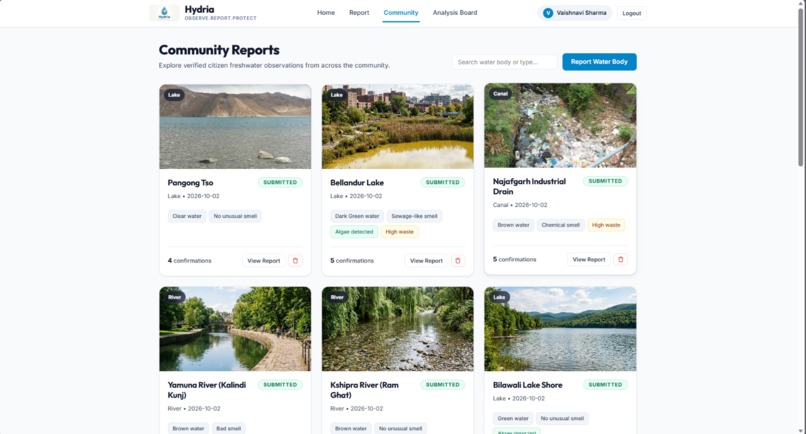The width and height of the screenshot is (806, 434).
Task: Click Bellandur Lake's High waste tag
Action: [399, 232]
